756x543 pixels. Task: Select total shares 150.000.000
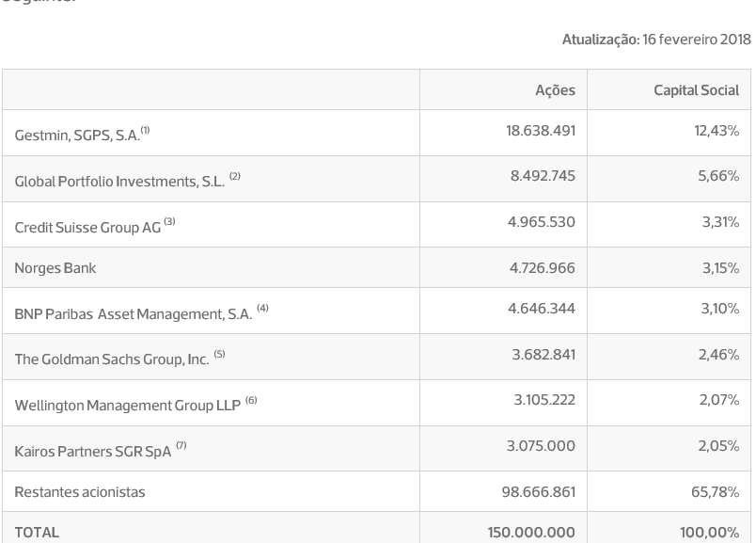point(531,533)
